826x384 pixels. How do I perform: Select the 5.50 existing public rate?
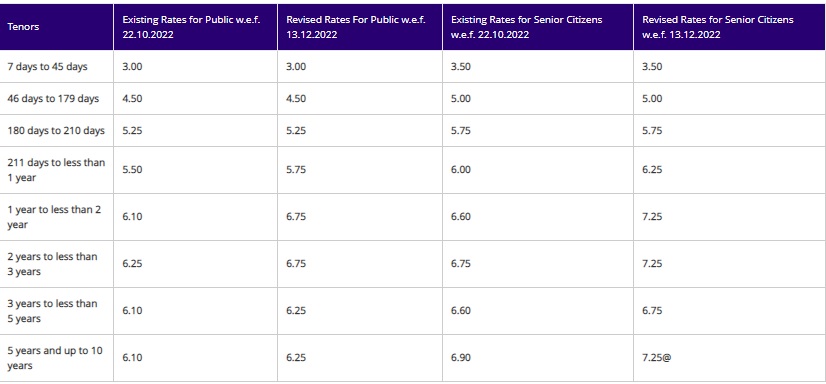click(132, 170)
